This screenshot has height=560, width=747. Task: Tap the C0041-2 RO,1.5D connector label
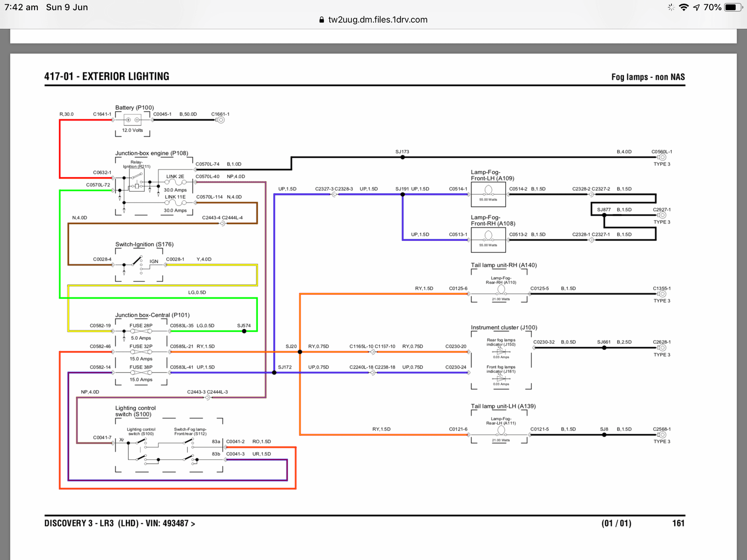(248, 441)
